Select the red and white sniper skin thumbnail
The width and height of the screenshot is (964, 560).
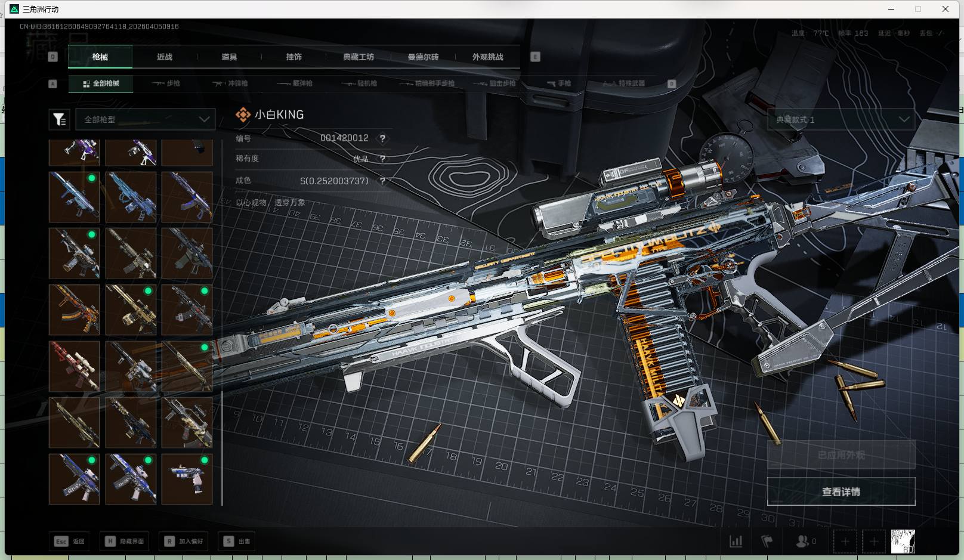click(x=75, y=366)
